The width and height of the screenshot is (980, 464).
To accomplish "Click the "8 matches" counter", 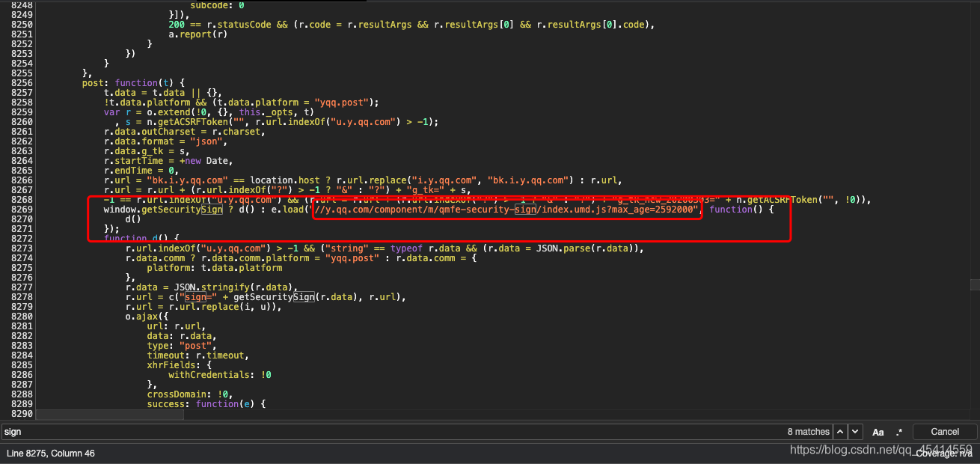I will pos(809,432).
